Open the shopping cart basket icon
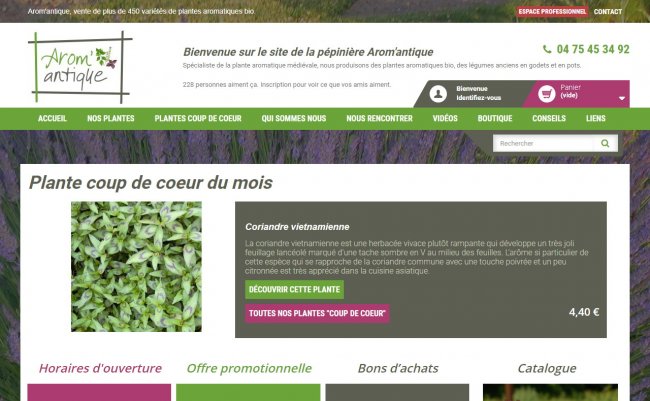Viewport: 650px width, 401px height. pos(546,94)
